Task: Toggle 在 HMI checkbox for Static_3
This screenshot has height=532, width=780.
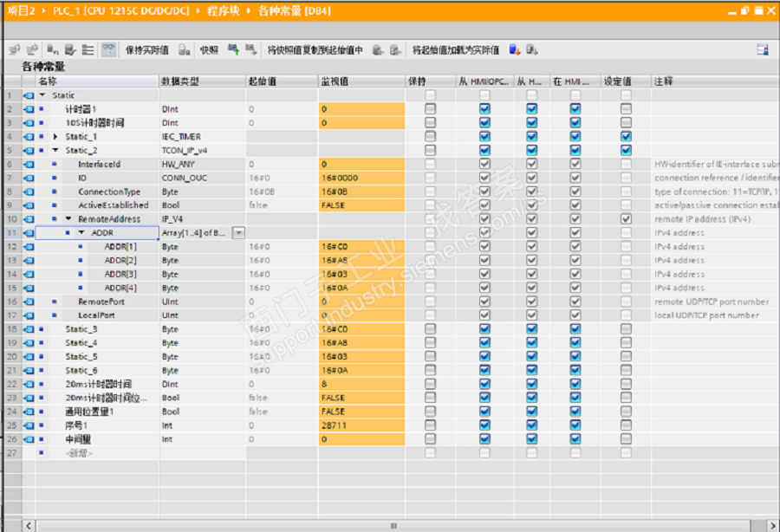Action: 575,328
